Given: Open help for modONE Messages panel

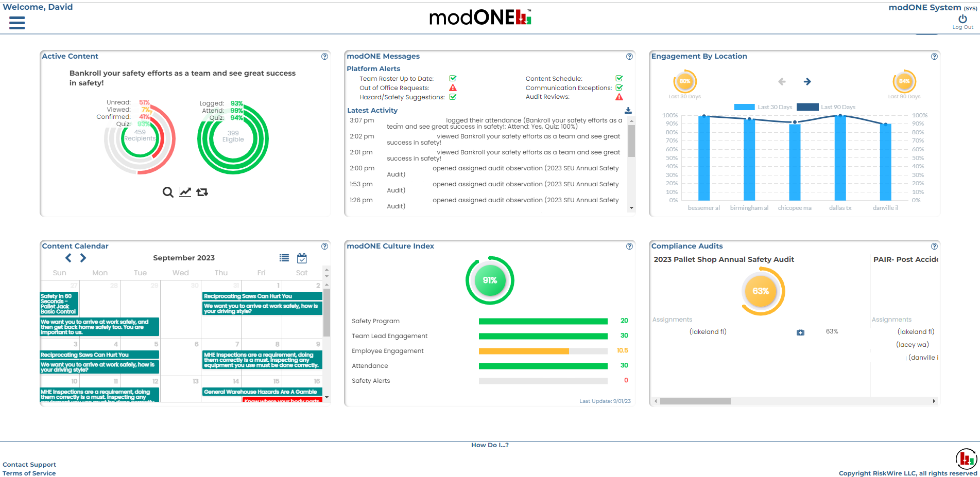Looking at the screenshot, I should point(629,57).
